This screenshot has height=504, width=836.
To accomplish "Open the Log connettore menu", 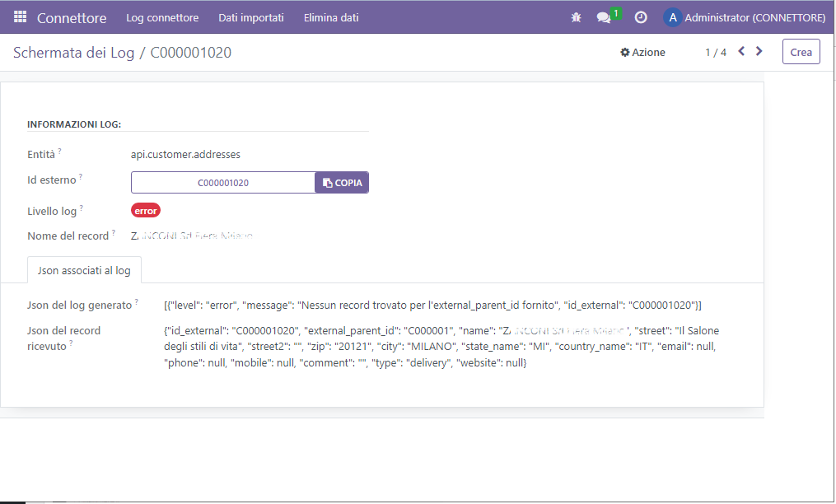I will pyautogui.click(x=162, y=17).
